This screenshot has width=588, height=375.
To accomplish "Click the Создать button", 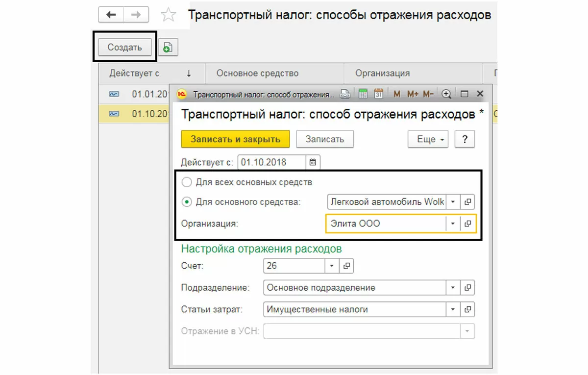I will point(124,47).
